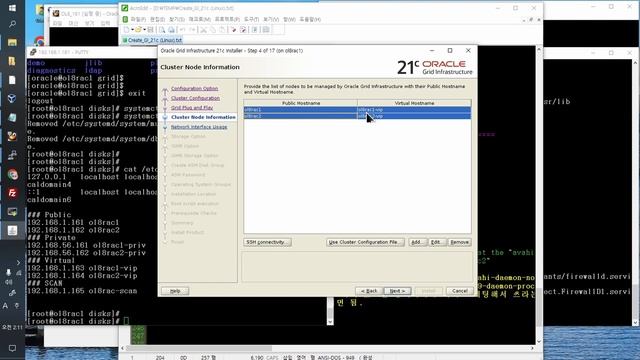The width and height of the screenshot is (640, 360).
Task: Click the Print Preview icon in AcroEdit toolbar
Action: tap(162, 30)
